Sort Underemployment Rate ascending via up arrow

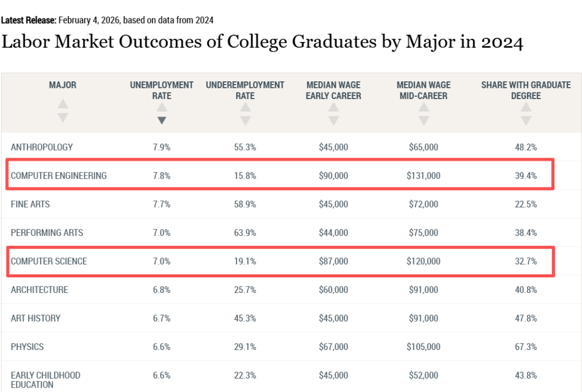(245, 107)
